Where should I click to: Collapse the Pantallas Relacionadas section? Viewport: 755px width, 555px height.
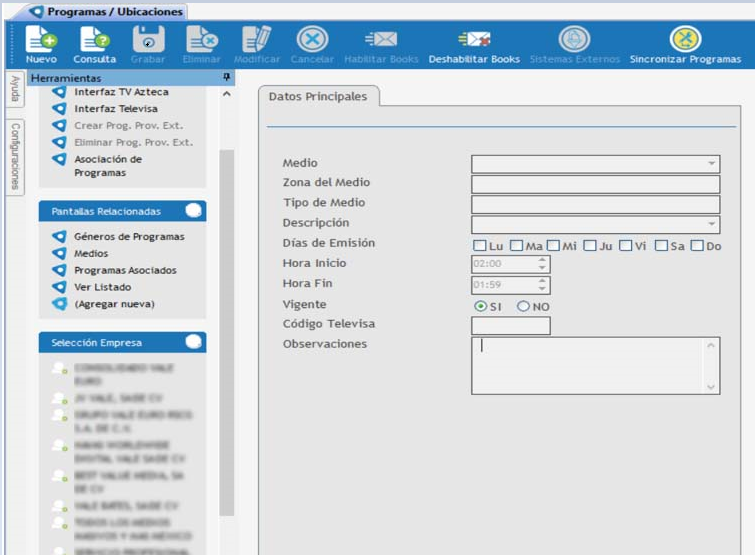194,211
